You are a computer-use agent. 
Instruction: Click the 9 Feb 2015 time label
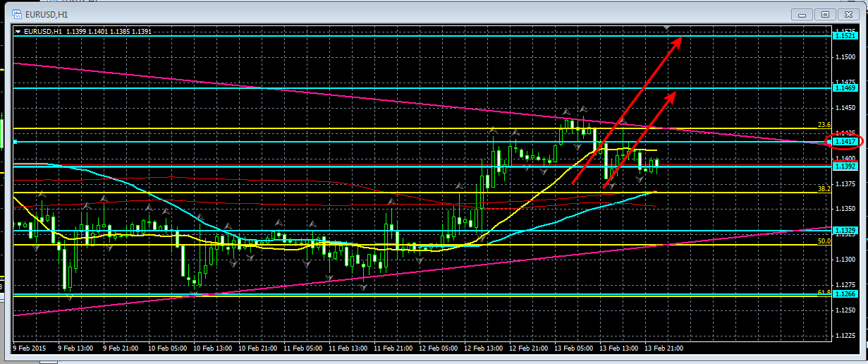pyautogui.click(x=30, y=348)
